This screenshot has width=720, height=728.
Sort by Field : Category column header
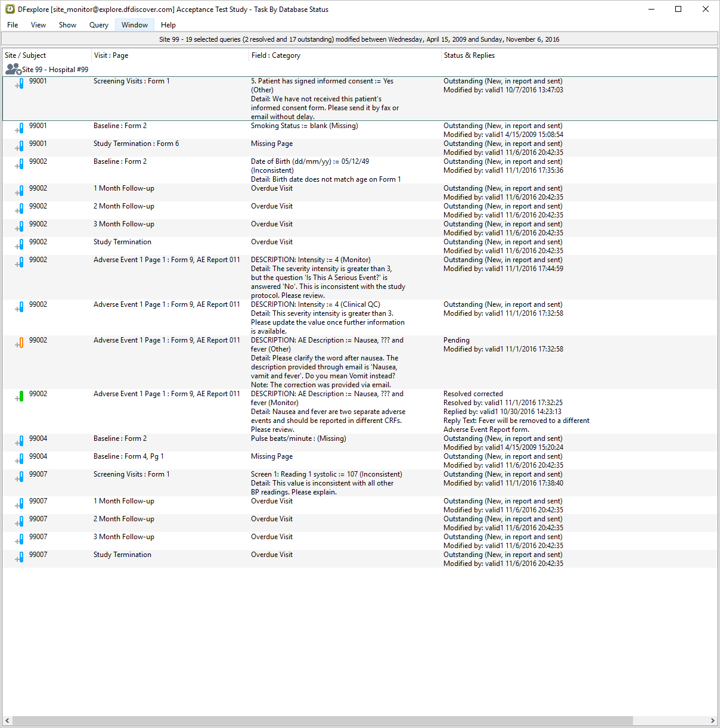(x=275, y=55)
